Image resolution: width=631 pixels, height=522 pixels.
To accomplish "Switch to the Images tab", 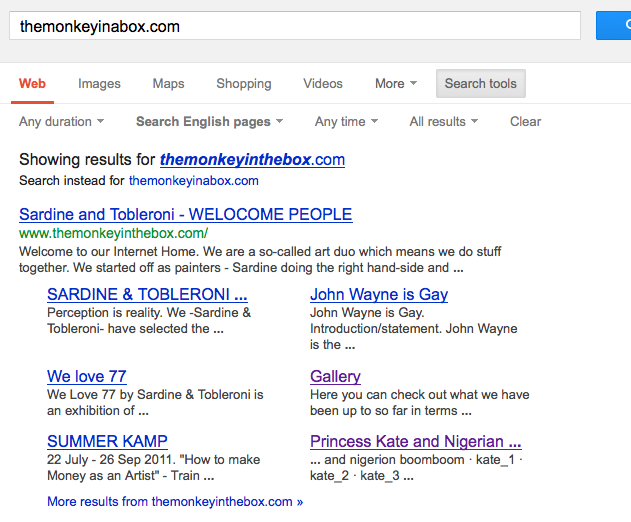I will tap(99, 84).
